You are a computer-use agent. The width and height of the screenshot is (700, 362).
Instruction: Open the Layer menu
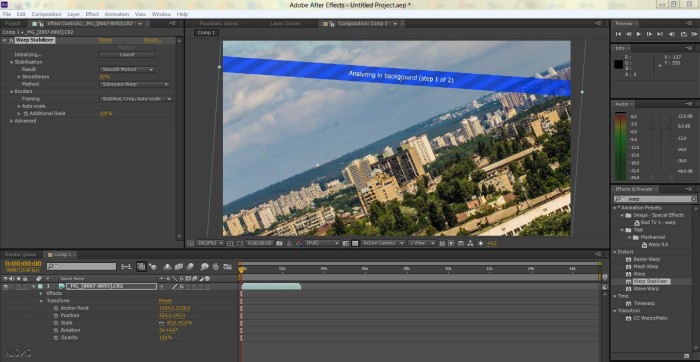pos(74,14)
